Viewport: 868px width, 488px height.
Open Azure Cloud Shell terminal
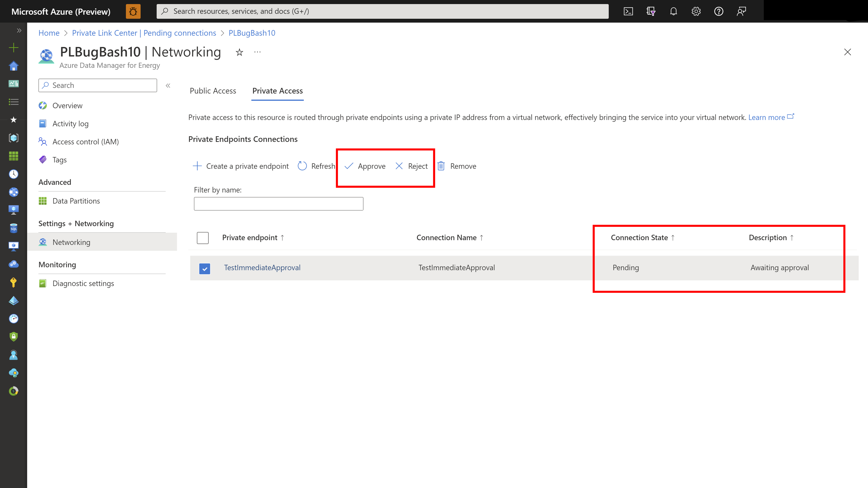[x=628, y=11]
